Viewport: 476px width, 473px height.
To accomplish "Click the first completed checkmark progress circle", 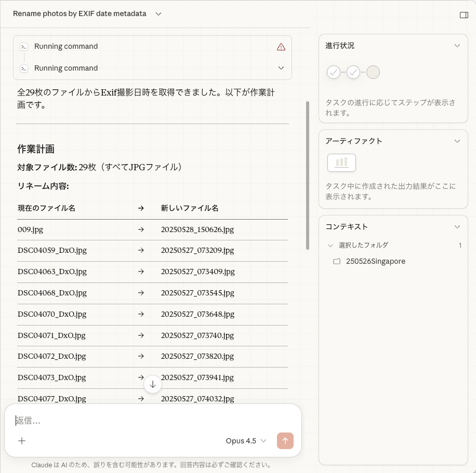I will (x=334, y=72).
